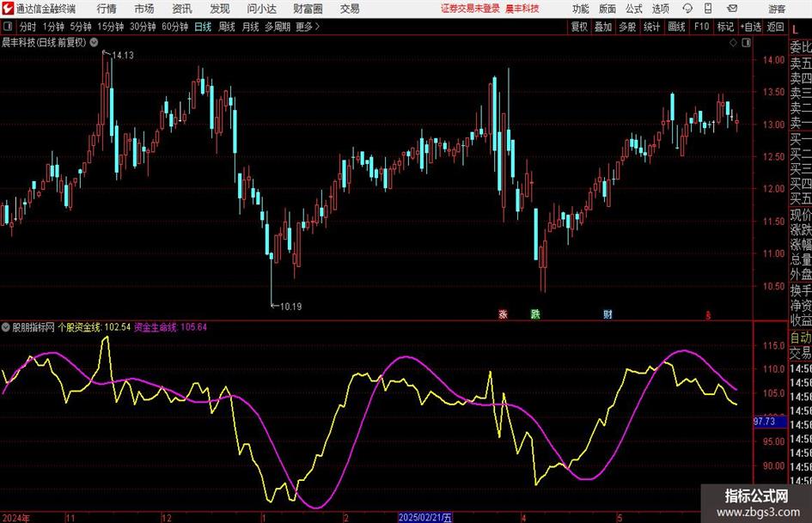Switch to the 月线 monthly tab
The width and height of the screenshot is (812, 523).
coord(250,27)
